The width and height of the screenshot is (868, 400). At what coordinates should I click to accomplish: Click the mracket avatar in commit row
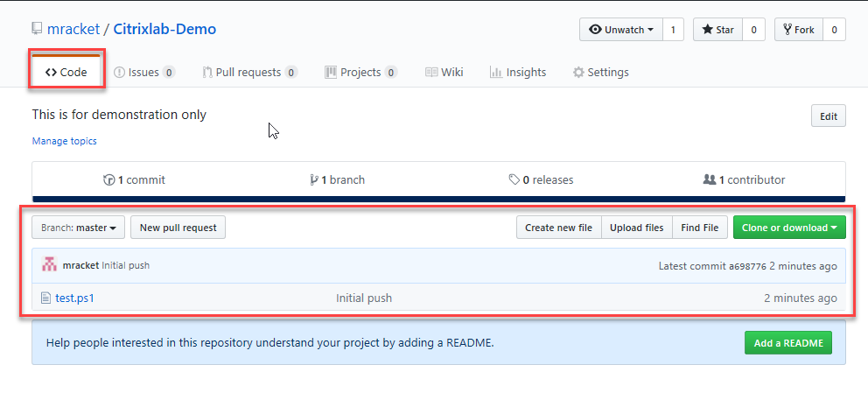point(49,265)
